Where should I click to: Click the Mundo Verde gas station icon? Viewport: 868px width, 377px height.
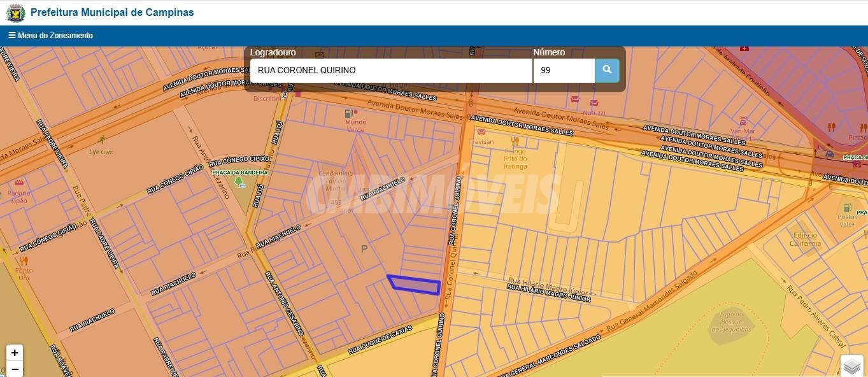[348, 113]
